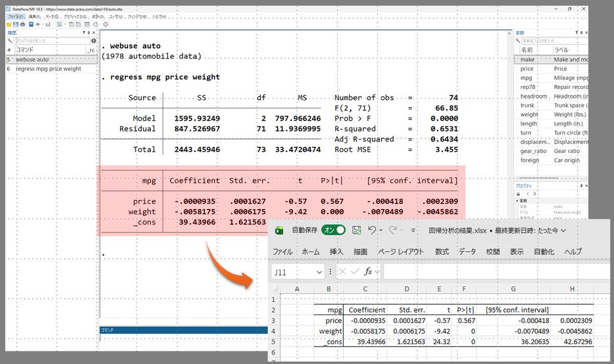Open Customize Quick Access Toolbar dropdown
614x364 pixels.
[x=413, y=231]
